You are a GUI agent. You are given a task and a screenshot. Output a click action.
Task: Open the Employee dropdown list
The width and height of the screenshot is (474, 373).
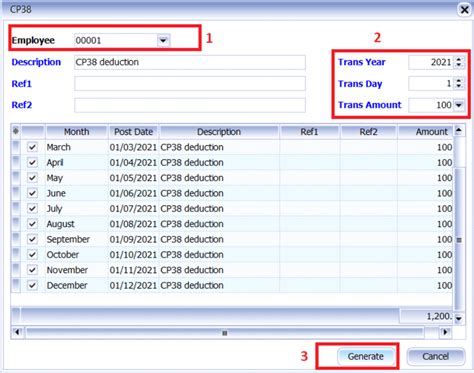tap(163, 41)
